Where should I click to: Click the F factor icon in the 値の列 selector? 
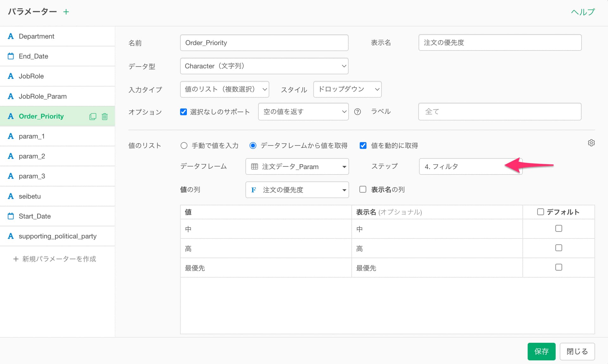254,190
